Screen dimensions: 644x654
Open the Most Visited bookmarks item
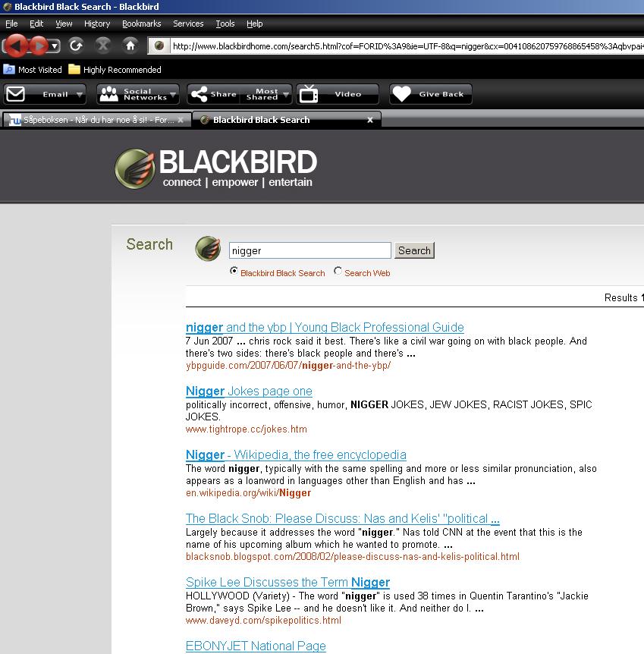pos(33,70)
